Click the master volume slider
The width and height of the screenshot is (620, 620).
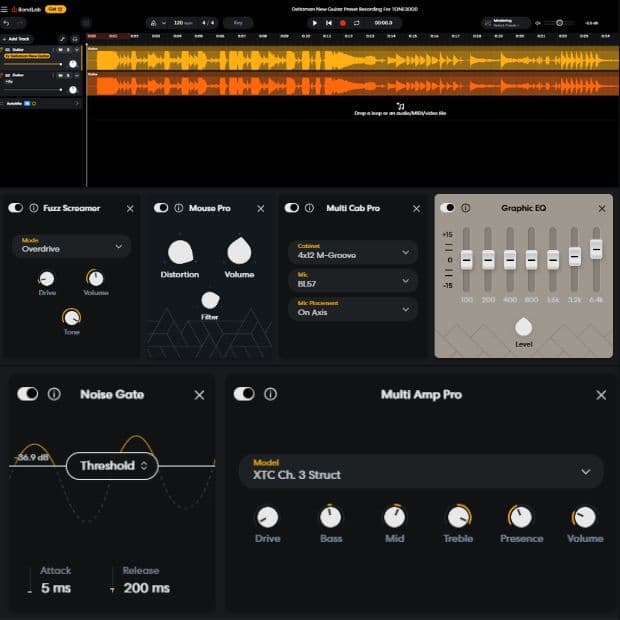tap(559, 23)
